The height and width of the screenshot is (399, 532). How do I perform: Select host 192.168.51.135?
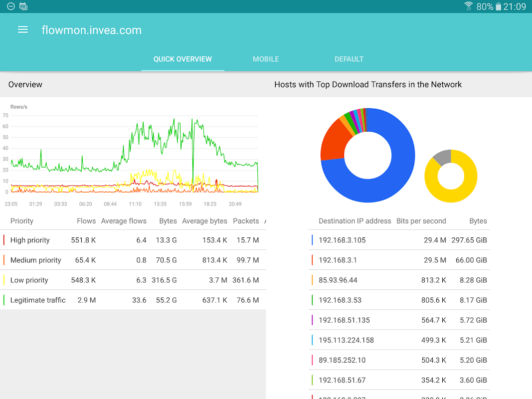tap(344, 320)
